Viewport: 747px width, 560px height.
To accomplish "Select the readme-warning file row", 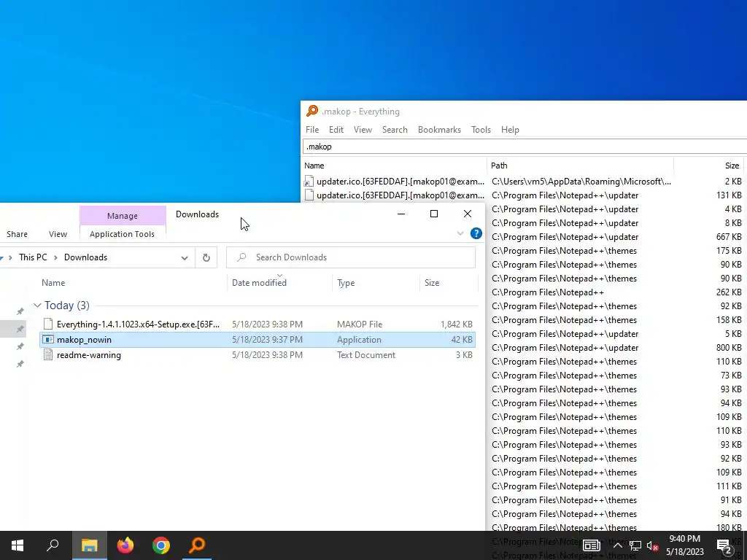I will click(x=258, y=355).
